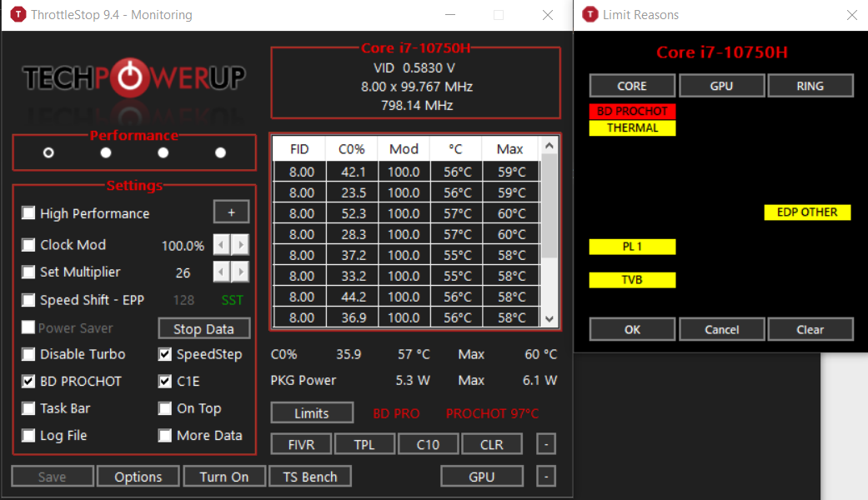
Task: Select the third Performance profile radio button
Action: pos(163,152)
